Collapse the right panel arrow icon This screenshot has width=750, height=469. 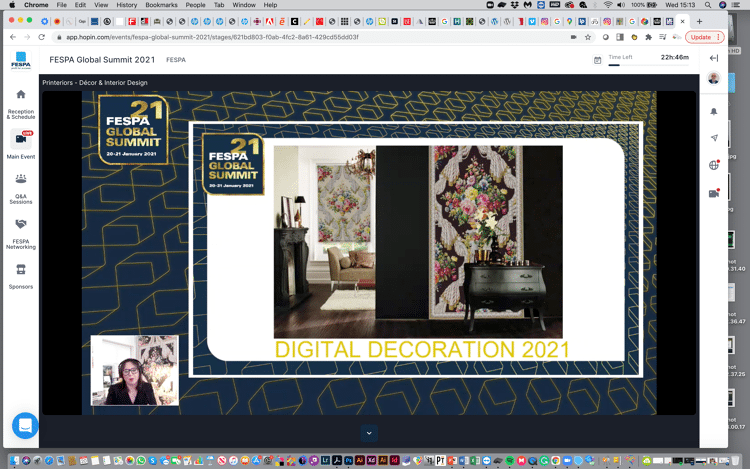[714, 58]
